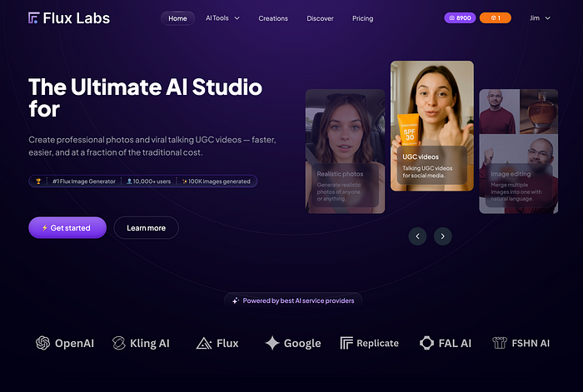
Task: Click The Ultimate AI Studio for headline
Action: click(x=146, y=97)
